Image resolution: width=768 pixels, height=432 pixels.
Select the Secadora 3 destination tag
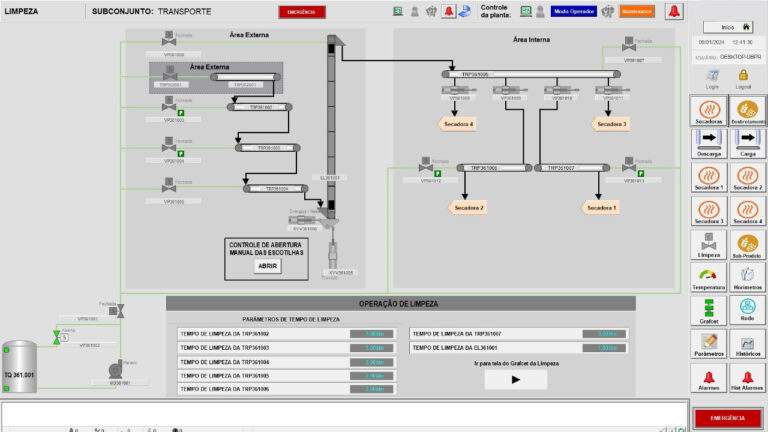pos(610,124)
